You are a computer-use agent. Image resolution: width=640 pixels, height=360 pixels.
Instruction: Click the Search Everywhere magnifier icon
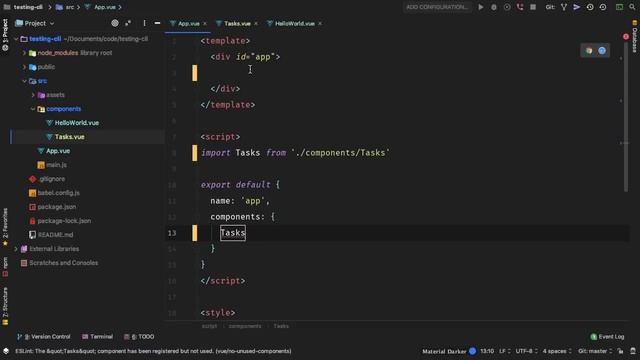[x=632, y=7]
